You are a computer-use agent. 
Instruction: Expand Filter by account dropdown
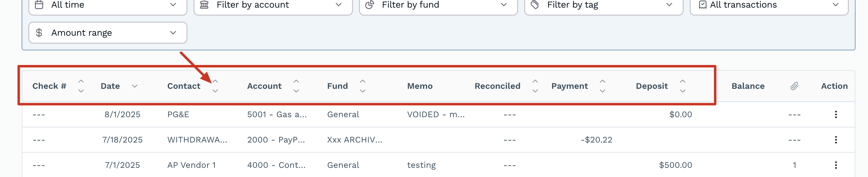pyautogui.click(x=273, y=5)
